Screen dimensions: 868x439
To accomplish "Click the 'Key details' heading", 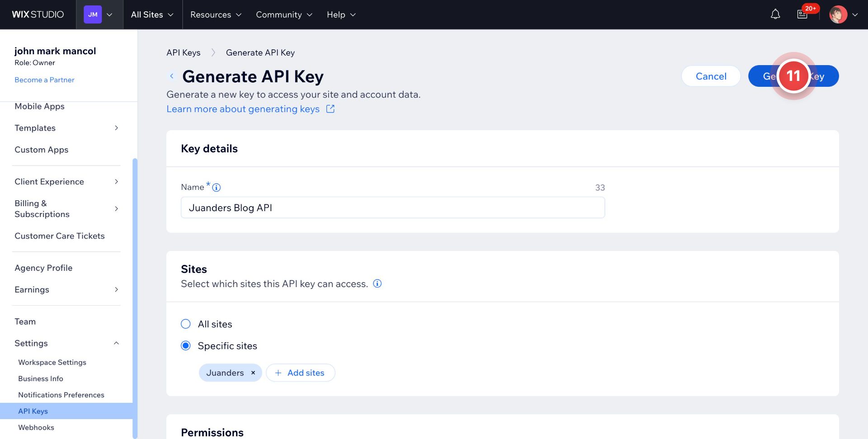I will point(209,149).
